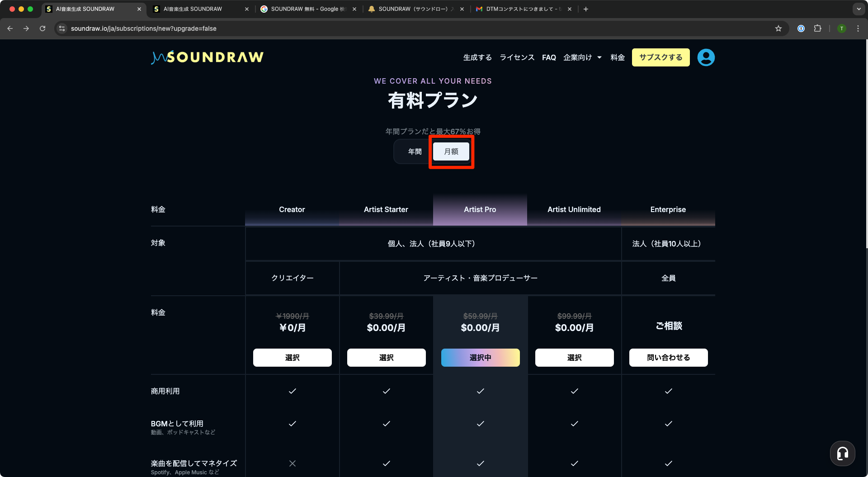This screenshot has height=477, width=868.
Task: Go forward in browser history
Action: 26,28
